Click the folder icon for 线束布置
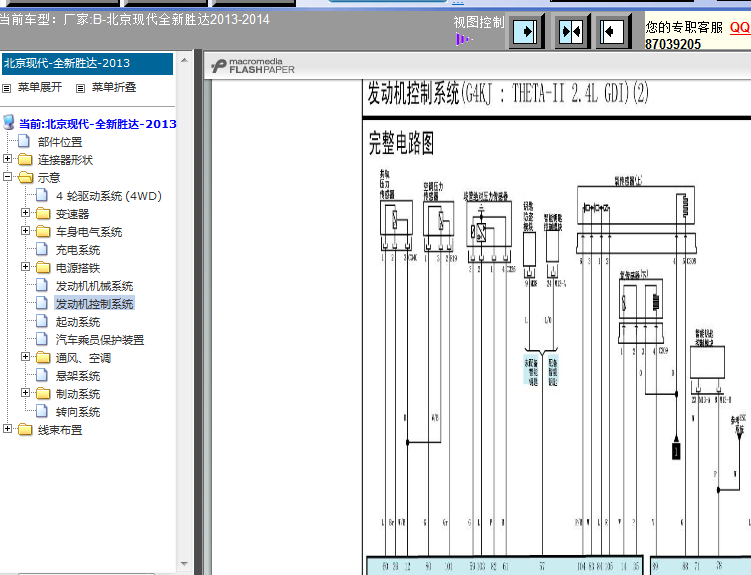Viewport: 751px width, 575px height. point(25,429)
